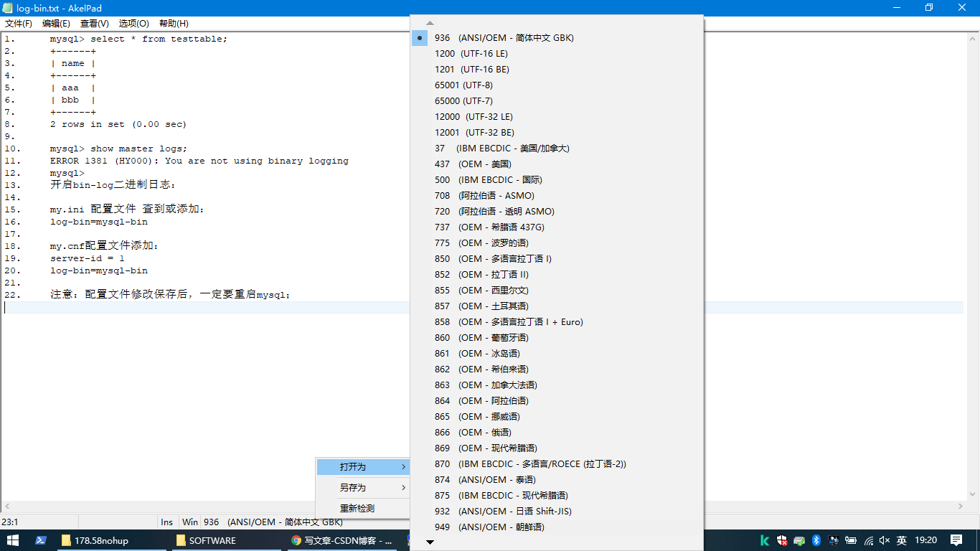The height and width of the screenshot is (551, 980).
Task: Open Bluetooth devices from the system tray
Action: pyautogui.click(x=816, y=541)
